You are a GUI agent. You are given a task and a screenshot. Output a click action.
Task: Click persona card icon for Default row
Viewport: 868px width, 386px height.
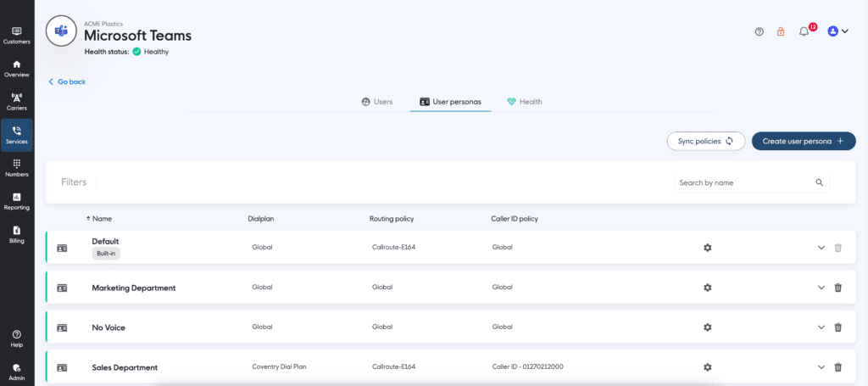(62, 248)
